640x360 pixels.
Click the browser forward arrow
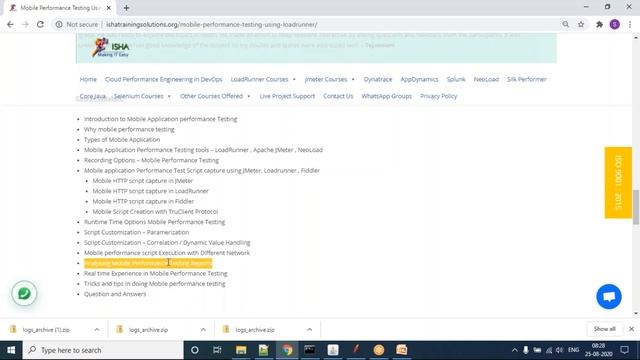click(x=25, y=24)
